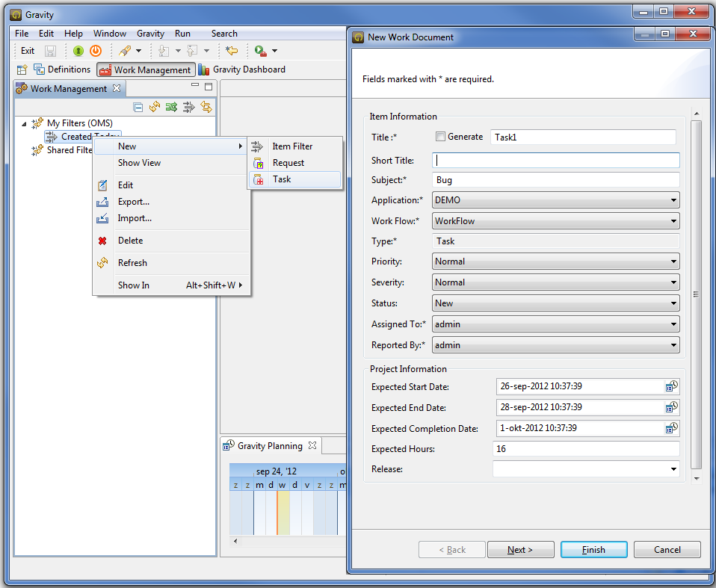Open the Priority dropdown
Screen dimensions: 716x588
coord(555,261)
